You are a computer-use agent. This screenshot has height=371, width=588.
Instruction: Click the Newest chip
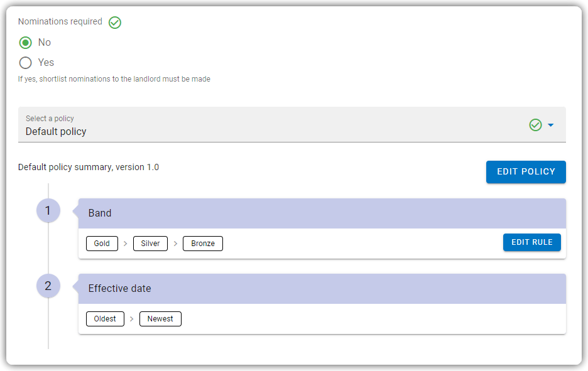point(160,319)
